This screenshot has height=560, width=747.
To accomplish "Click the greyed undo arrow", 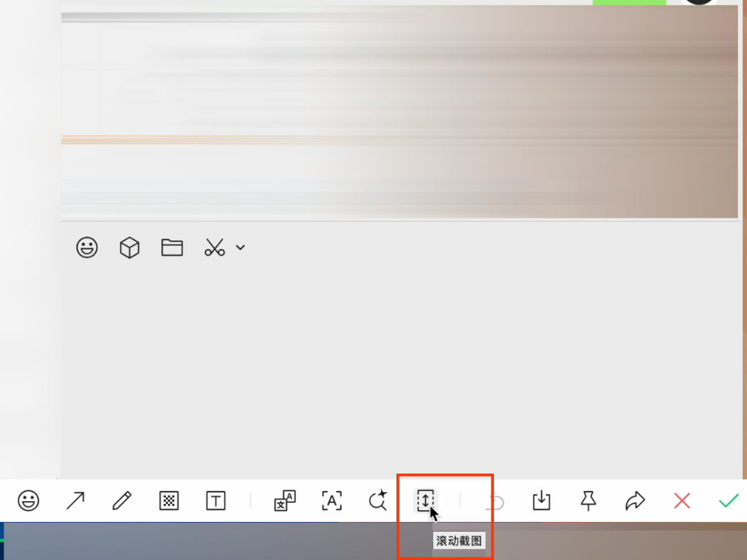I will click(x=497, y=502).
